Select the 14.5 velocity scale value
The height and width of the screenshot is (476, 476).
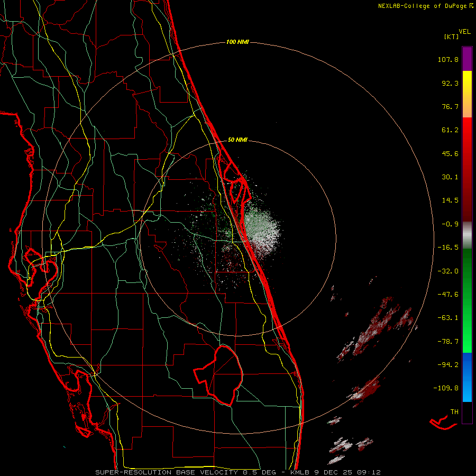[x=450, y=200]
